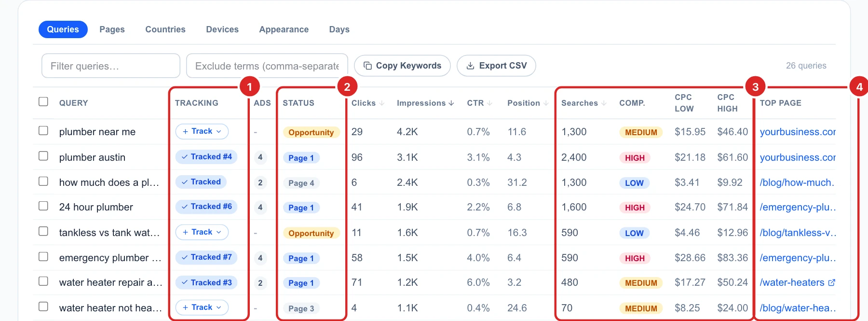Image resolution: width=868 pixels, height=321 pixels.
Task: Open the /blog/water-hea top page link
Action: click(x=798, y=308)
